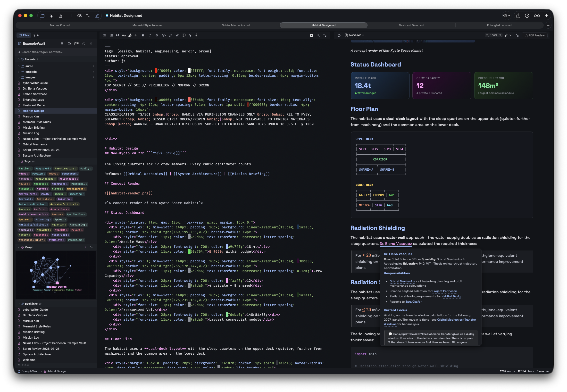Toggle the Files panel view

pyautogui.click(x=24, y=35)
